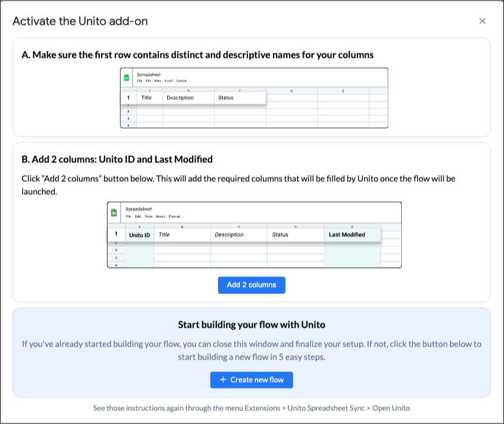
Task: Click the 'Start building your flow with Unito' heading
Action: click(251, 325)
